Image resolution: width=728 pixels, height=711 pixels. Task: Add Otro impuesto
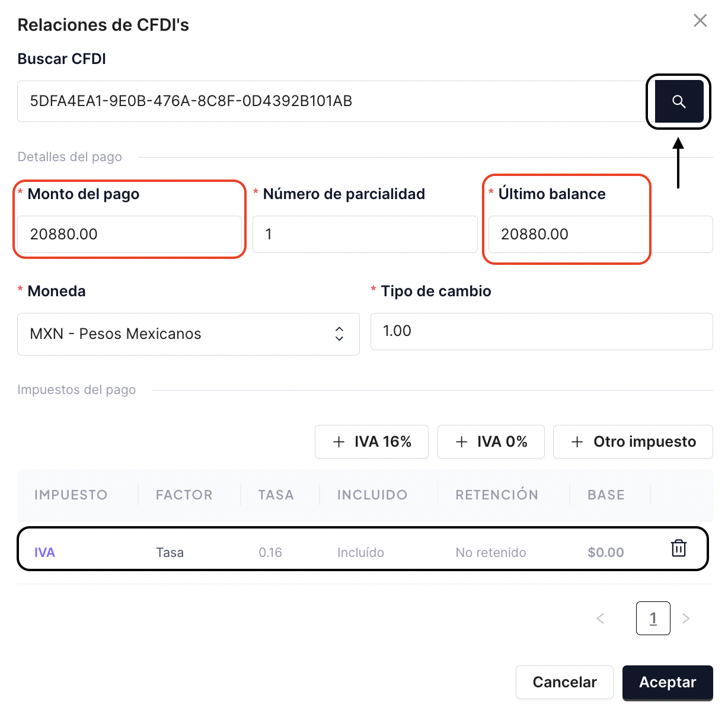click(633, 441)
